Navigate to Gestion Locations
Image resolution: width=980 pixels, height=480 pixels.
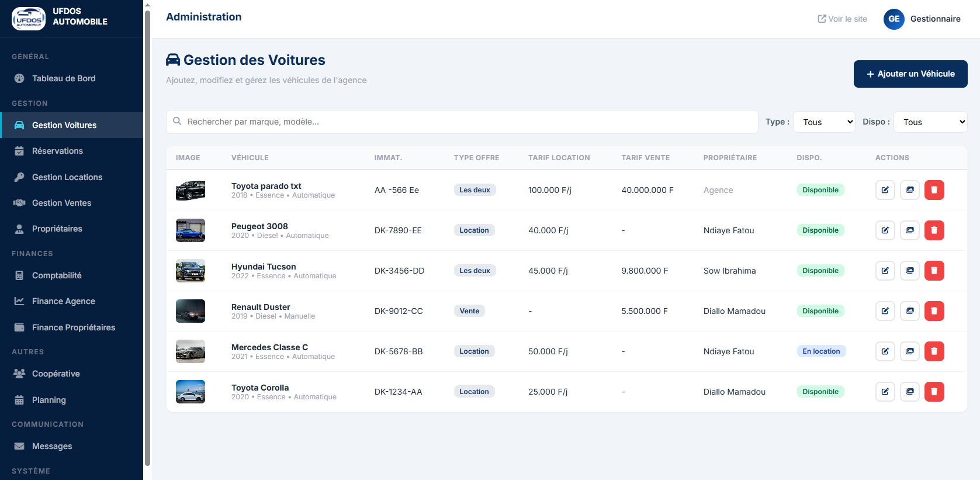point(67,177)
